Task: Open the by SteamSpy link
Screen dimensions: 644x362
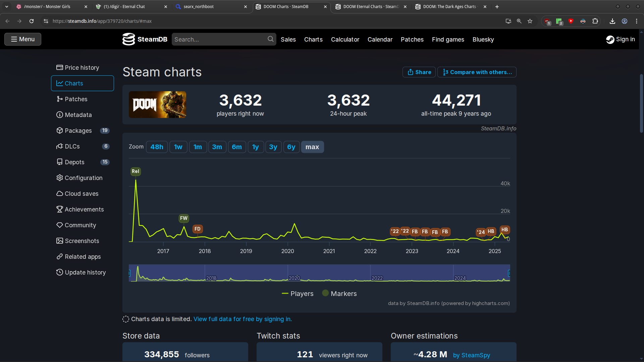Action: click(472, 355)
